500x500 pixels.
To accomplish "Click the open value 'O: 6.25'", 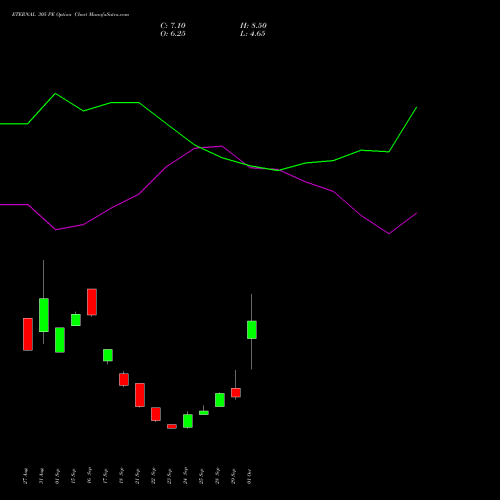I will click(173, 34).
